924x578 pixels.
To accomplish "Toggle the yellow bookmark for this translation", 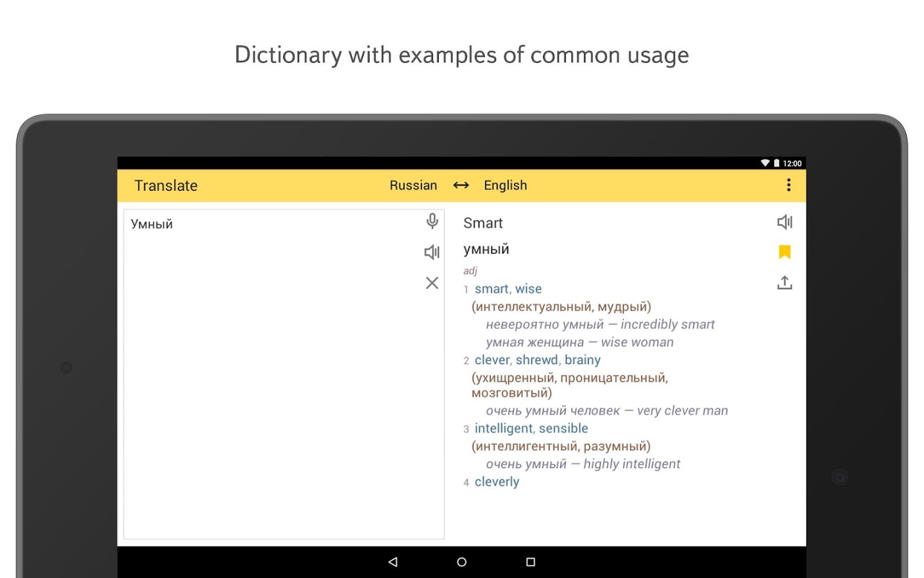I will coord(785,252).
